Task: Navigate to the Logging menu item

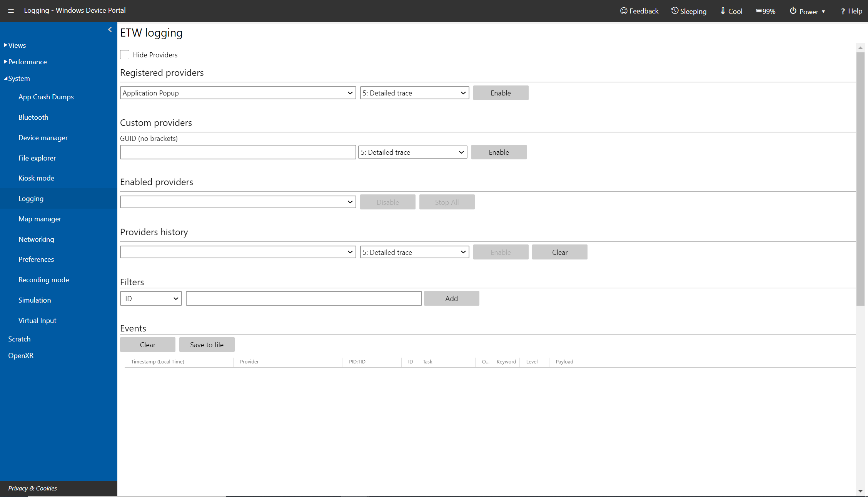Action: [31, 199]
